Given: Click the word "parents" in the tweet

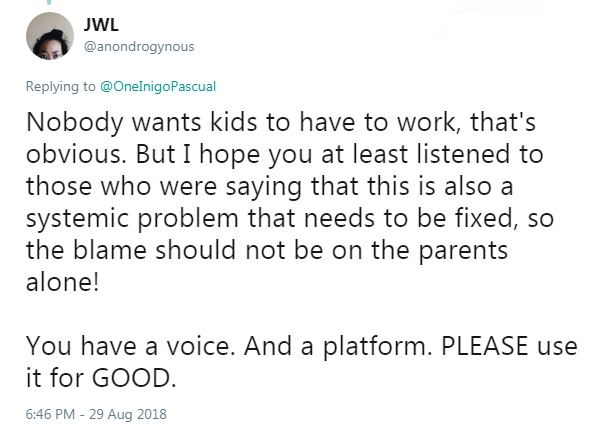Looking at the screenshot, I should coord(463,251).
